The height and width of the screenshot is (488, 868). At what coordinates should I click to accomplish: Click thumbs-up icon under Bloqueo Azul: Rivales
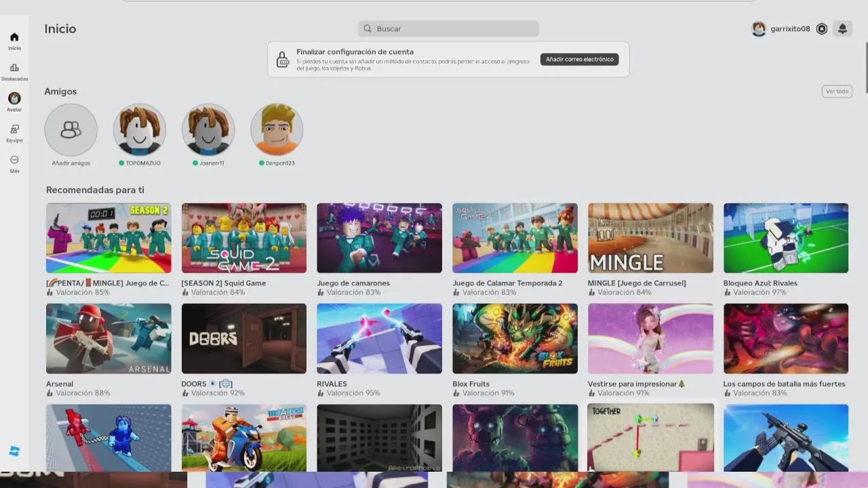(727, 293)
